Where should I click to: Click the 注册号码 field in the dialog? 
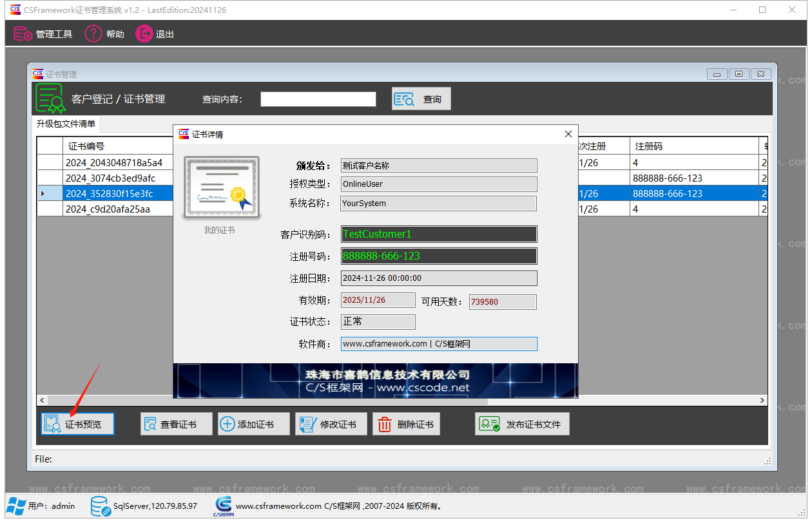click(x=439, y=256)
